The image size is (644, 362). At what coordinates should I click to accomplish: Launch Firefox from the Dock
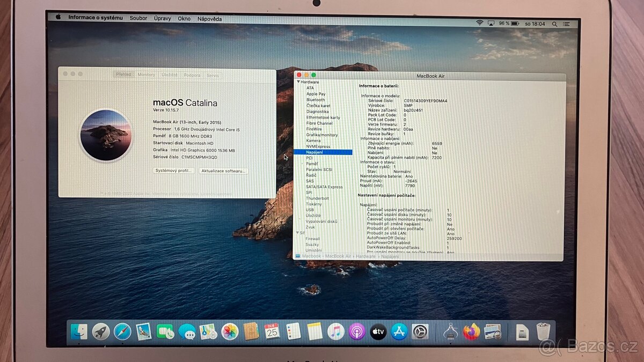click(x=472, y=333)
